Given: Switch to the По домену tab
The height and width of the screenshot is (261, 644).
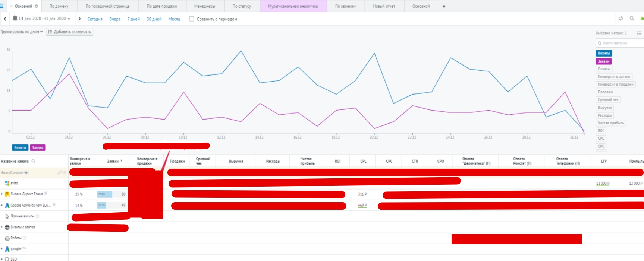Looking at the screenshot, I should click(59, 6).
